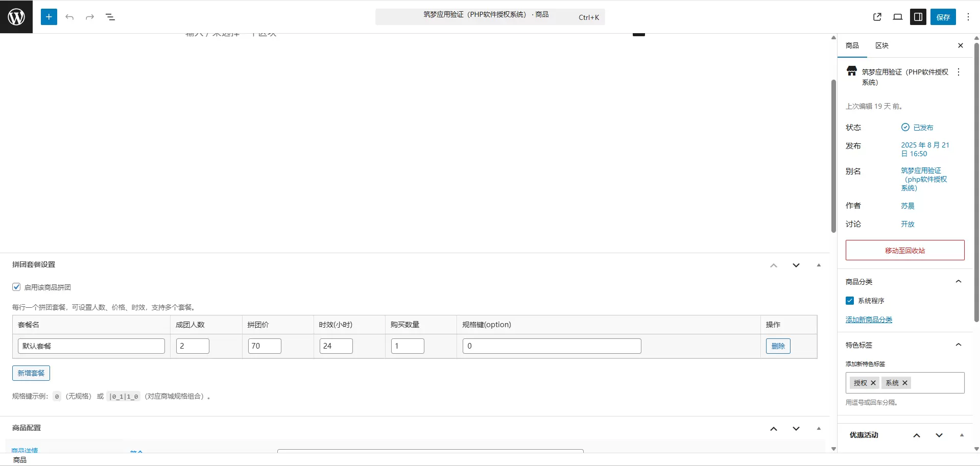Collapse the 优惠活动 panel
The height and width of the screenshot is (466, 980).
coord(962,435)
